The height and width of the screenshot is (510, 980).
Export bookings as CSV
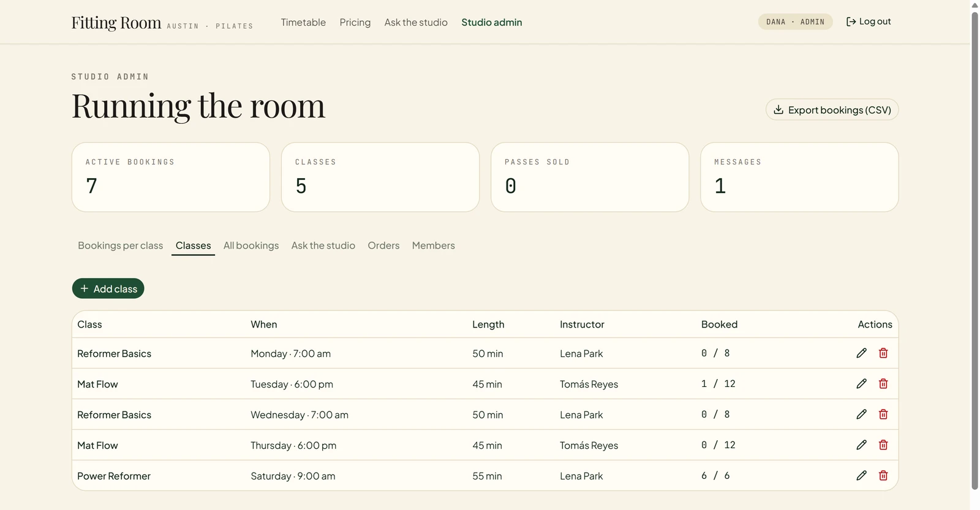832,110
